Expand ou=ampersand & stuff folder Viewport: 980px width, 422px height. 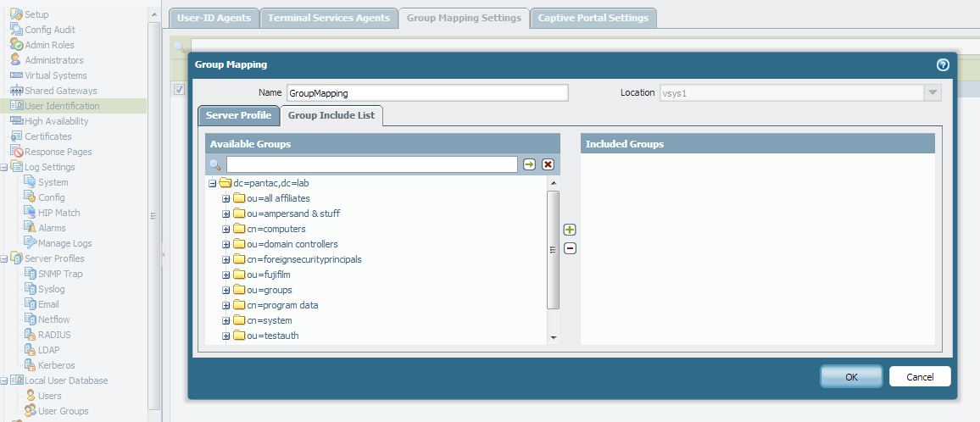226,214
